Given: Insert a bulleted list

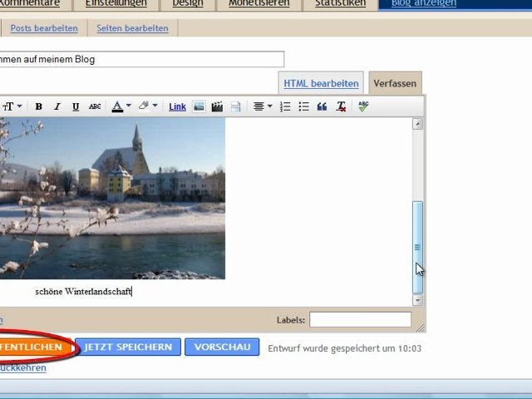Looking at the screenshot, I should (x=303, y=106).
